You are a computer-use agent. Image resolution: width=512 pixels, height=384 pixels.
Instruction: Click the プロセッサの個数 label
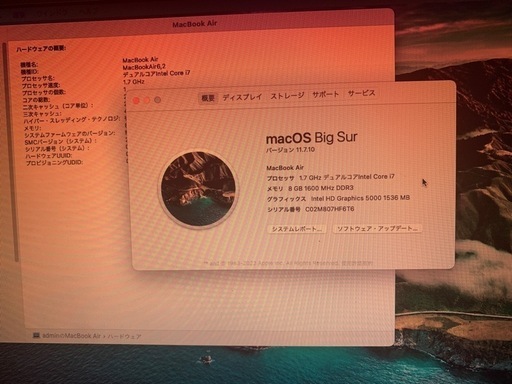click(x=44, y=93)
